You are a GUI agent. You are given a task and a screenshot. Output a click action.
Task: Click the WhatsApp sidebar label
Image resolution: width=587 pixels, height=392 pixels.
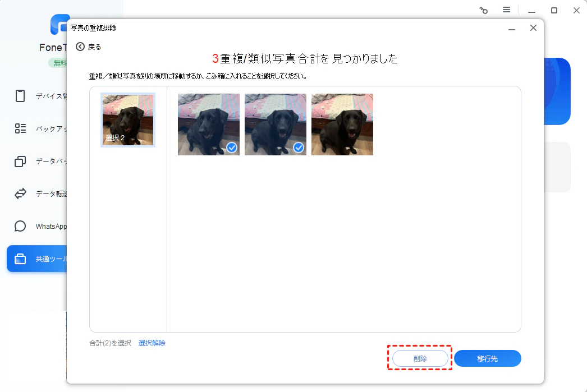(x=51, y=227)
